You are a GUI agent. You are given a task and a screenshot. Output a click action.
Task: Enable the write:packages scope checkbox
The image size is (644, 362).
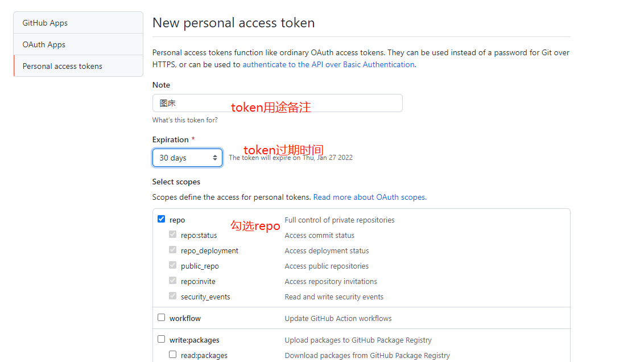tap(162, 339)
